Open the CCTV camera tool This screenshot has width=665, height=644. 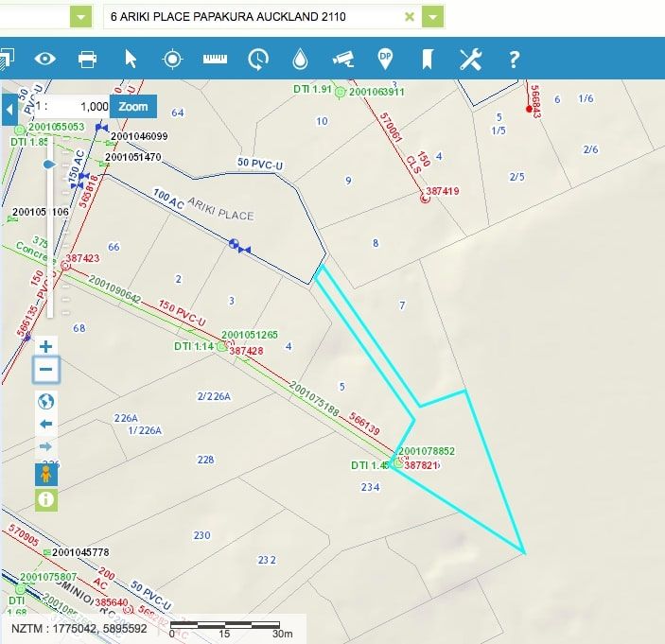tap(342, 60)
